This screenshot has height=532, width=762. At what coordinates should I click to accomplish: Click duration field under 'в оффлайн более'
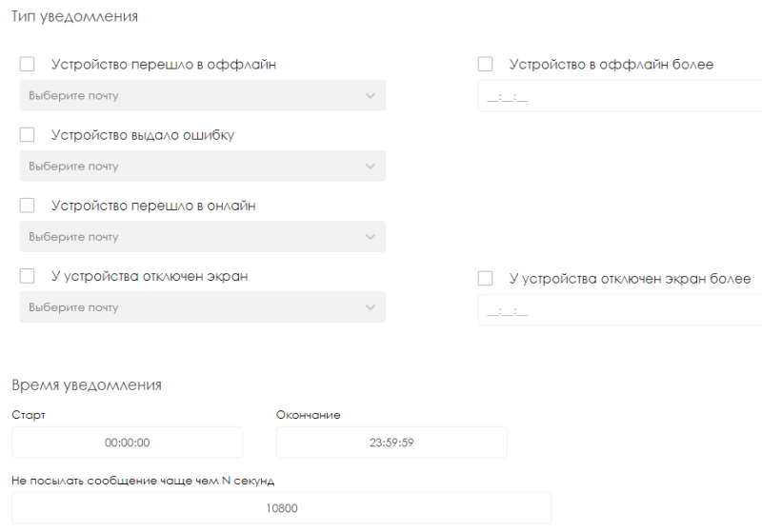pyautogui.click(x=619, y=97)
